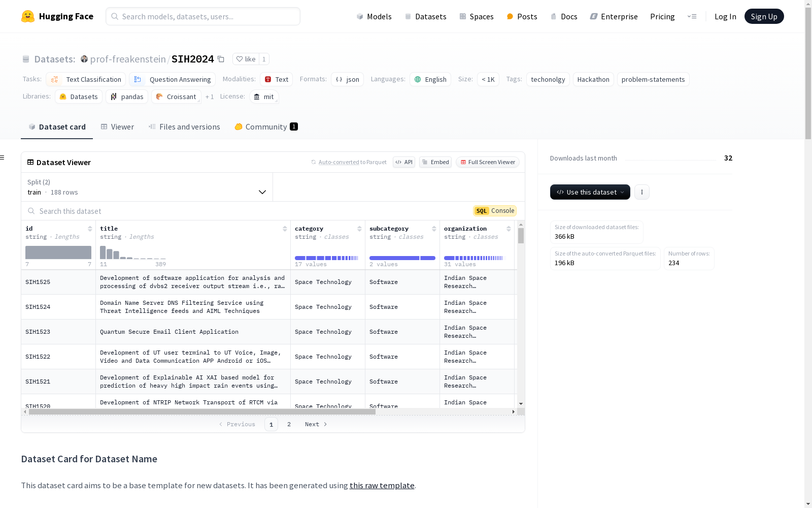Open the Docs page
Image resolution: width=812 pixels, height=508 pixels.
[564, 16]
